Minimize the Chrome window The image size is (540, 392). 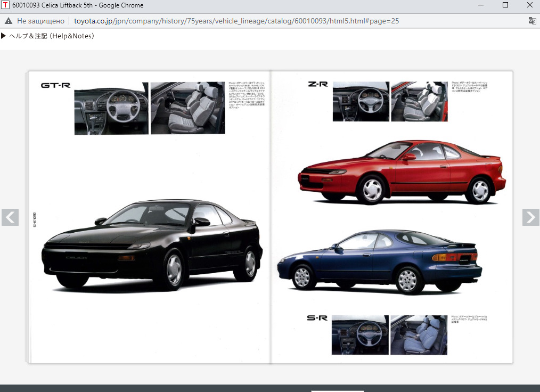481,5
